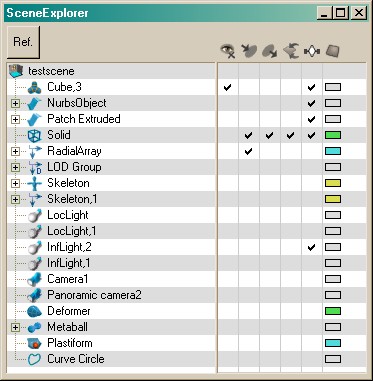Select the 'Panoramic camera2' label
373x381 pixels.
(94, 295)
